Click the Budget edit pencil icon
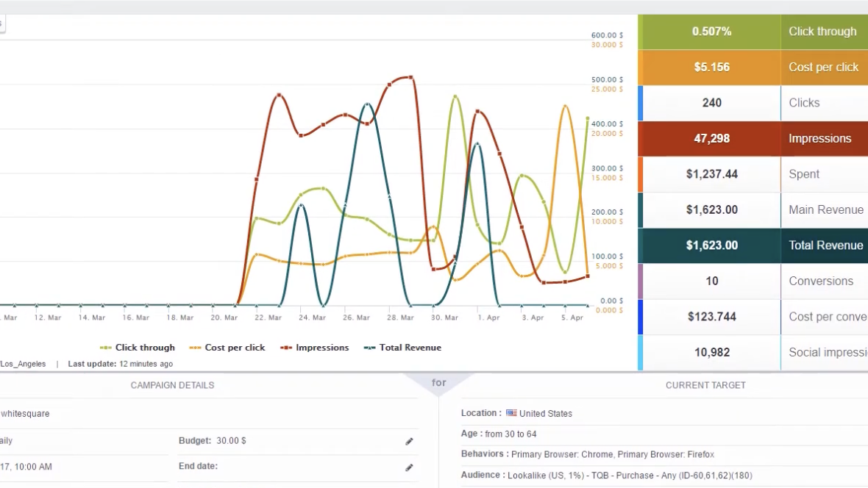The width and height of the screenshot is (868, 488). point(409,441)
